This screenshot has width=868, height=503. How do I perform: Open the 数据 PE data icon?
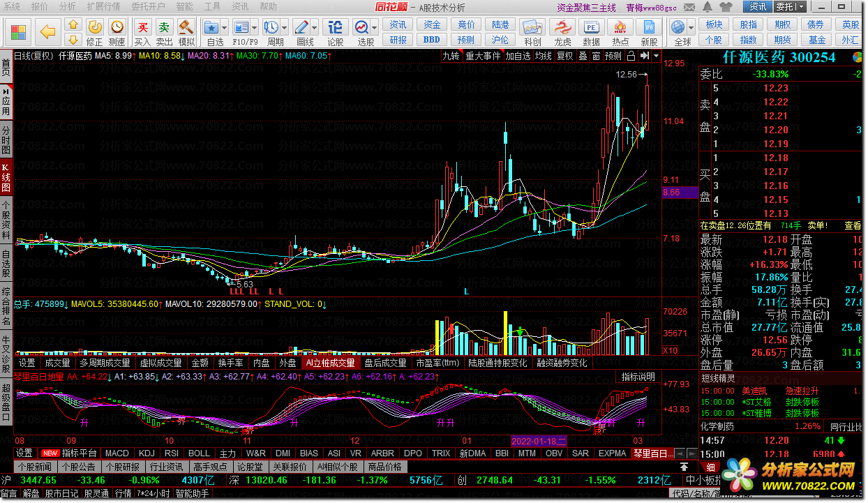592,27
